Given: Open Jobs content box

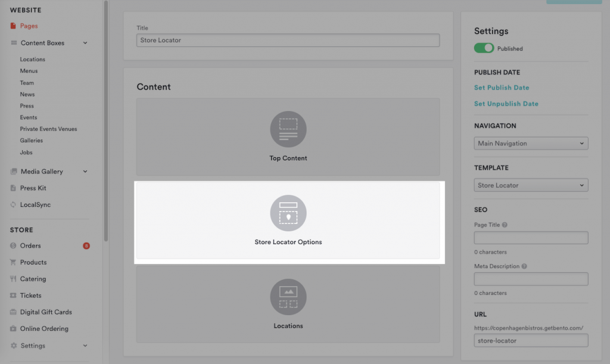Looking at the screenshot, I should [26, 153].
